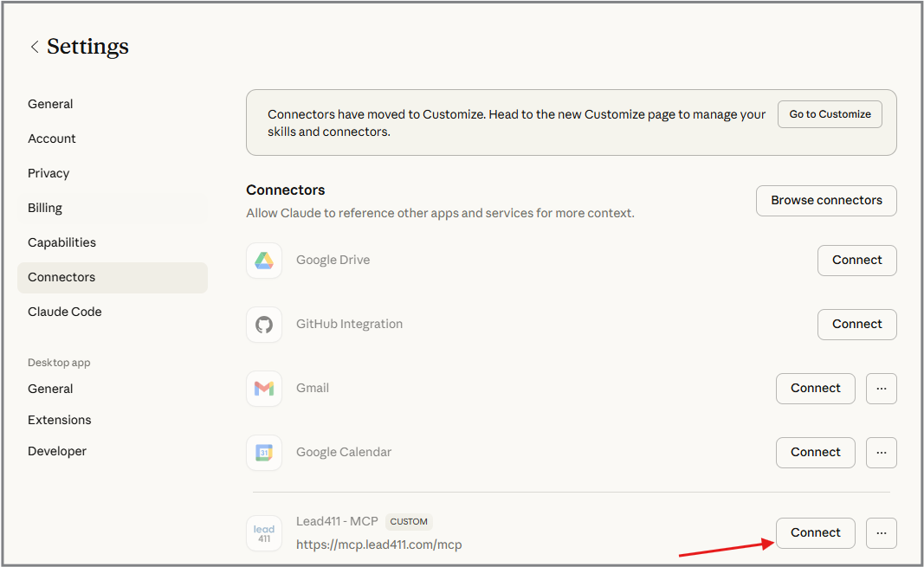924x567 pixels.
Task: Click the Google Calendar icon
Action: click(264, 453)
